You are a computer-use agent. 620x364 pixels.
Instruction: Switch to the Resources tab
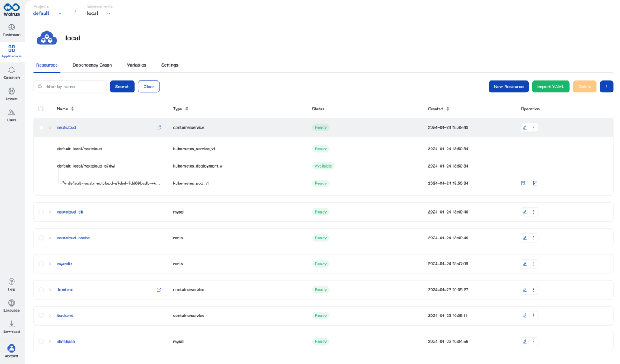46,65
